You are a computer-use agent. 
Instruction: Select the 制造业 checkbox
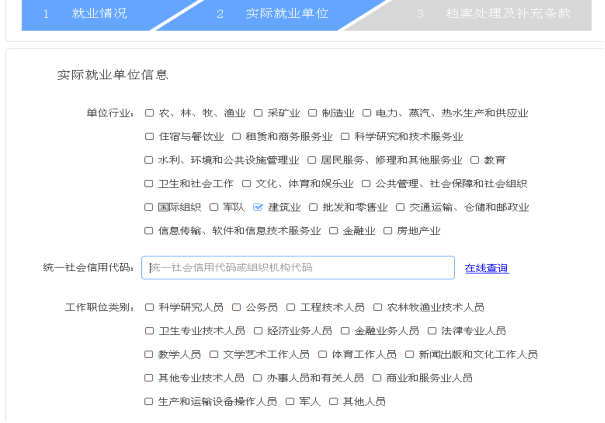(313, 113)
